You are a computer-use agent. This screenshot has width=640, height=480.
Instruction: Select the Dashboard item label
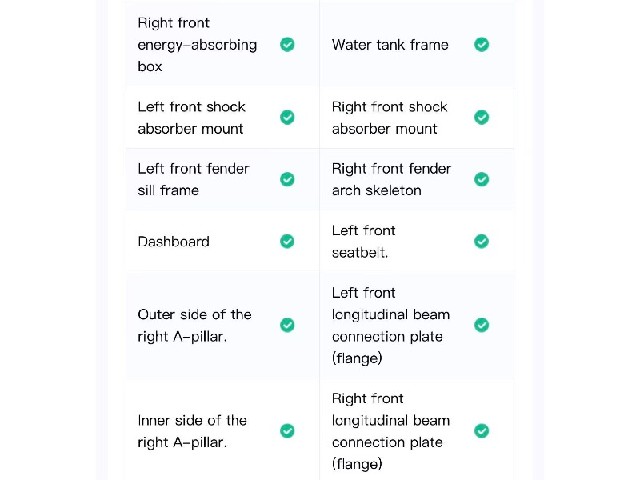coord(173,241)
